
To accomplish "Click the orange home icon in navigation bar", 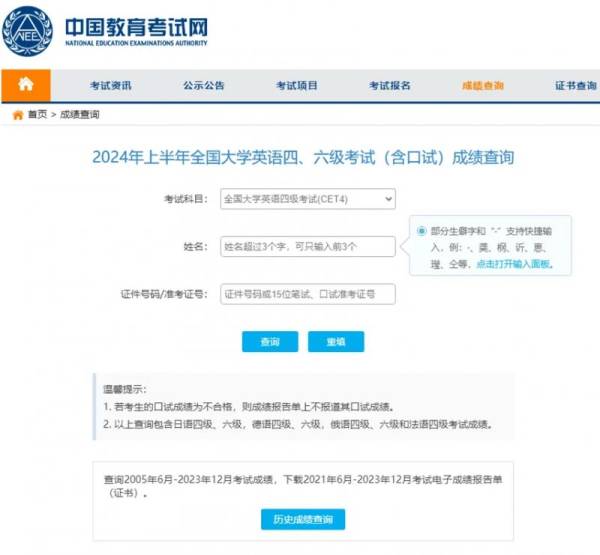I will [x=26, y=85].
